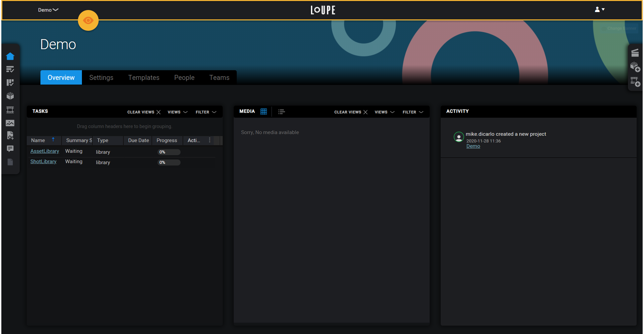Image resolution: width=644 pixels, height=334 pixels.
Task: Click the Actions column header
Action: tap(194, 140)
